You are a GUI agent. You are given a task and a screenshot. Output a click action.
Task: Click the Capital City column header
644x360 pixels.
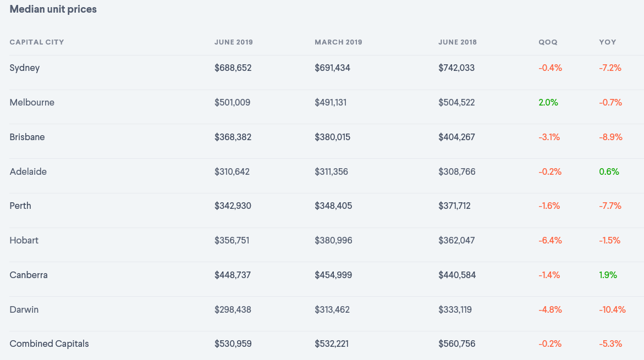[x=37, y=42]
